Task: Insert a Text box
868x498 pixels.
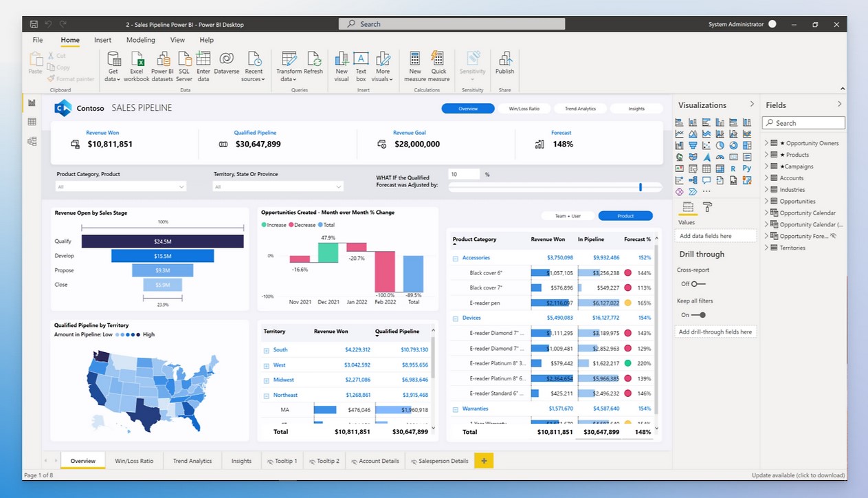Action: click(x=361, y=59)
